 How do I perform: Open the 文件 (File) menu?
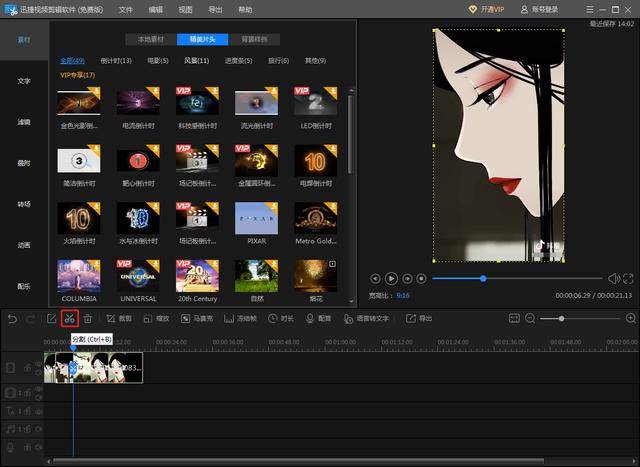click(x=125, y=9)
